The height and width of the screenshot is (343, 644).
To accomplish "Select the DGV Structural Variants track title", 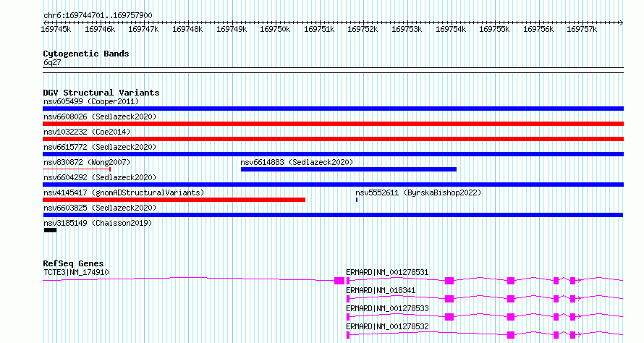I will pos(101,93).
